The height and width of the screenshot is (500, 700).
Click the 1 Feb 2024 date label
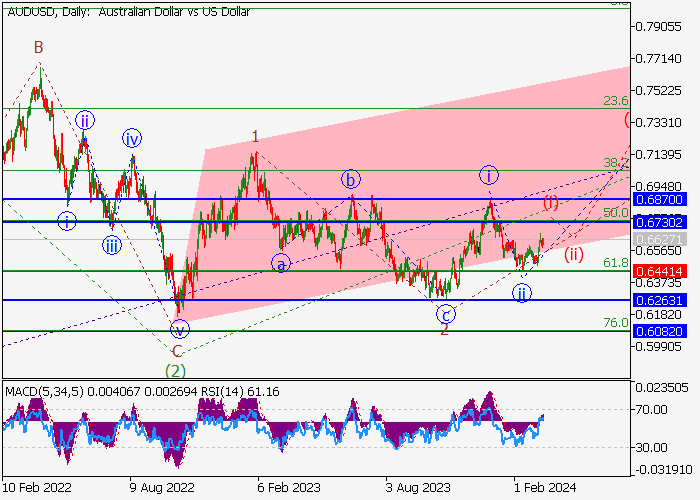[545, 487]
